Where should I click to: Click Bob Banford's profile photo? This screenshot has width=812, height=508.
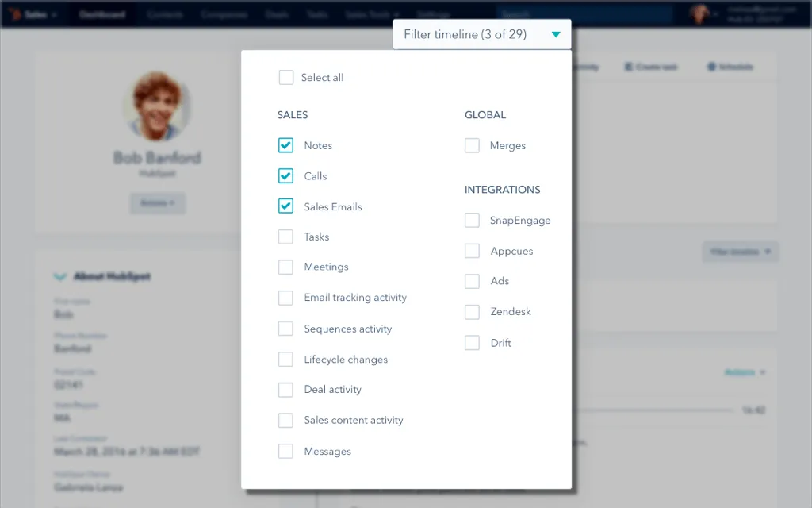(x=157, y=106)
